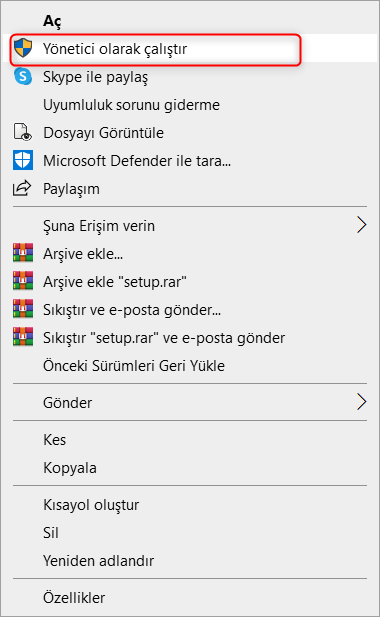Click the Skype logo icon
This screenshot has width=380, height=617.
(x=23, y=76)
